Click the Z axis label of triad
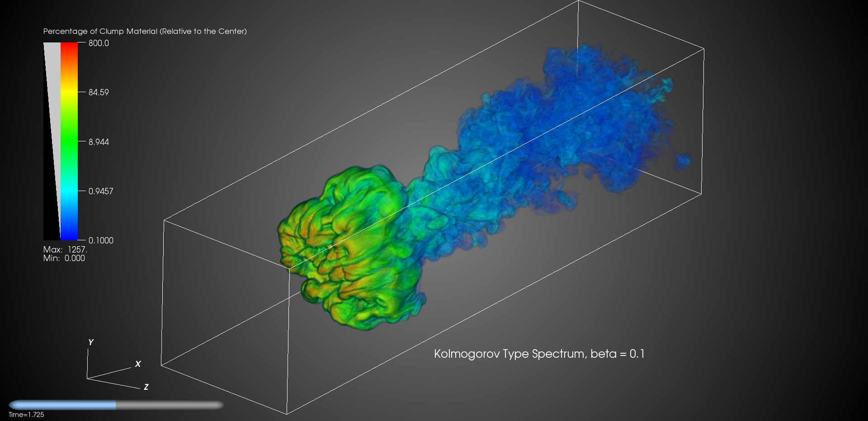Image resolution: width=868 pixels, height=421 pixels. 146,387
